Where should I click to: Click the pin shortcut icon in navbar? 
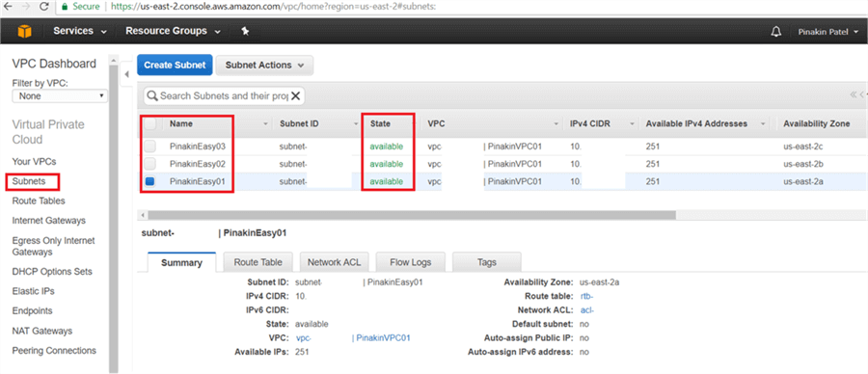pyautogui.click(x=245, y=32)
